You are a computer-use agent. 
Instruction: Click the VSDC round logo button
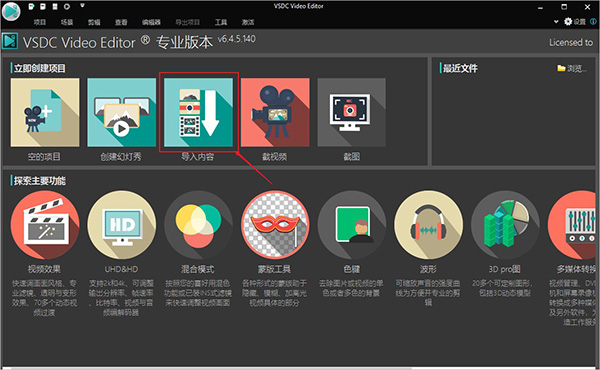pos(11,11)
